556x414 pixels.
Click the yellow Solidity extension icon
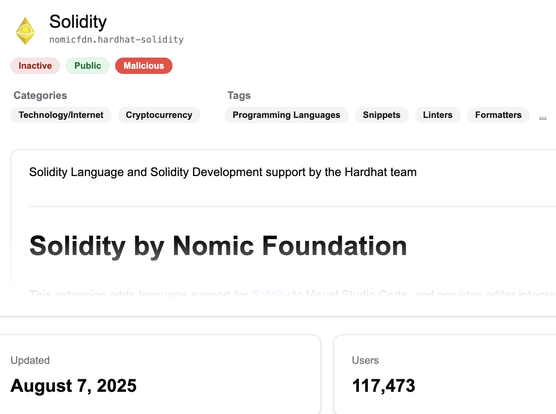(x=25, y=31)
